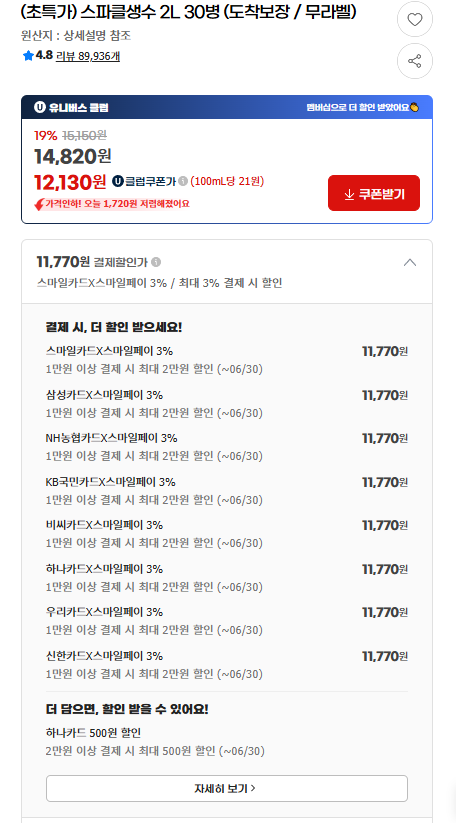456x823 pixels.
Task: Collapse the 결제할인가 section with chevron
Action: pyautogui.click(x=410, y=262)
